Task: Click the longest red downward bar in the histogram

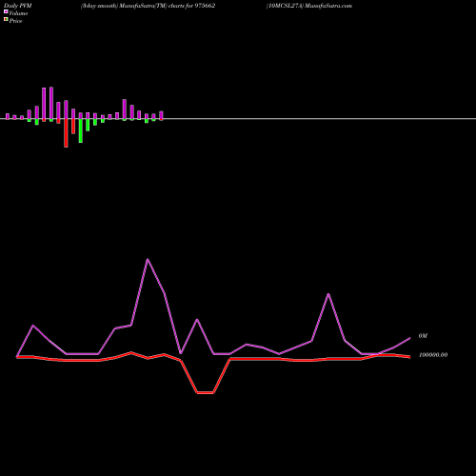Action: tap(66, 133)
